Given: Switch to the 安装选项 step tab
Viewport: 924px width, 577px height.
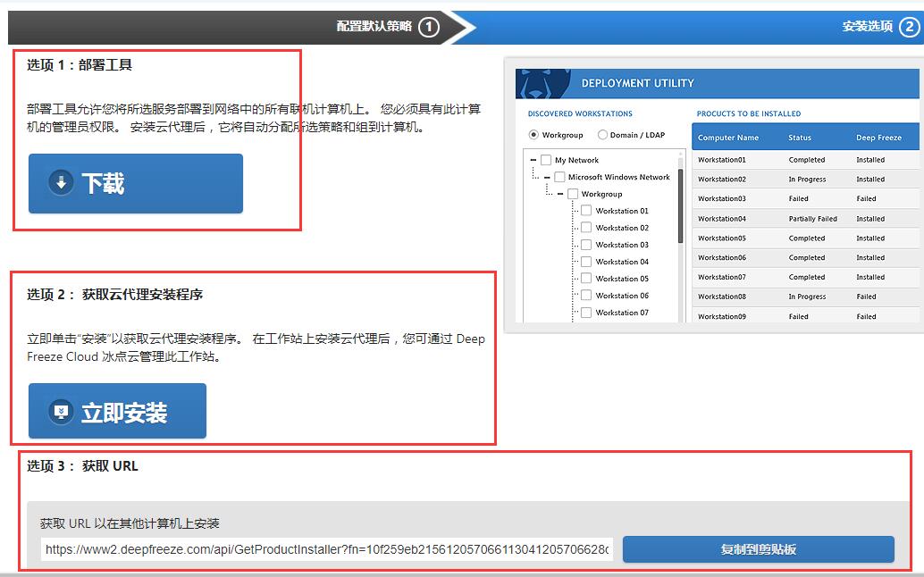Looking at the screenshot, I should [x=867, y=27].
